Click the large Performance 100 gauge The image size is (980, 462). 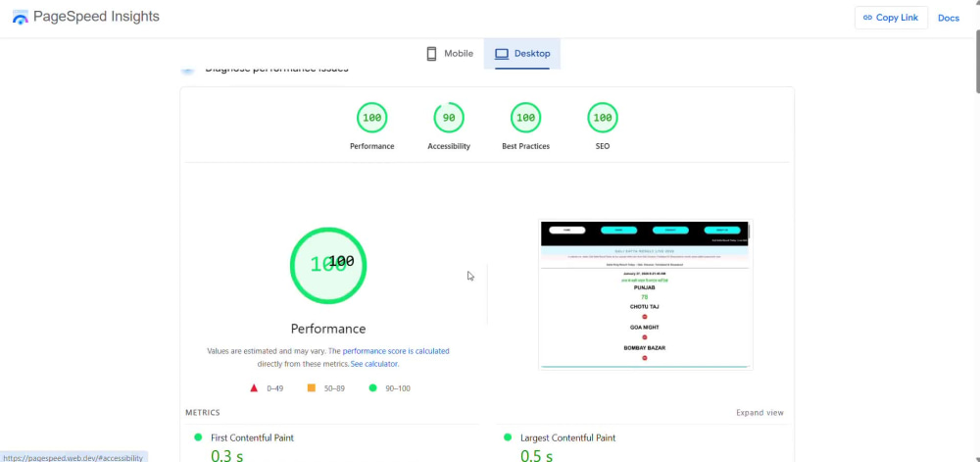coord(328,266)
